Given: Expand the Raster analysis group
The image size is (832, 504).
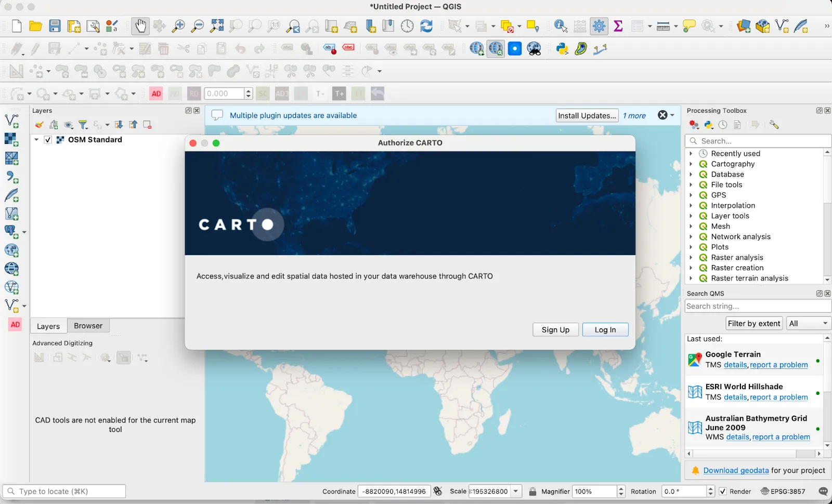Looking at the screenshot, I should click(x=691, y=258).
